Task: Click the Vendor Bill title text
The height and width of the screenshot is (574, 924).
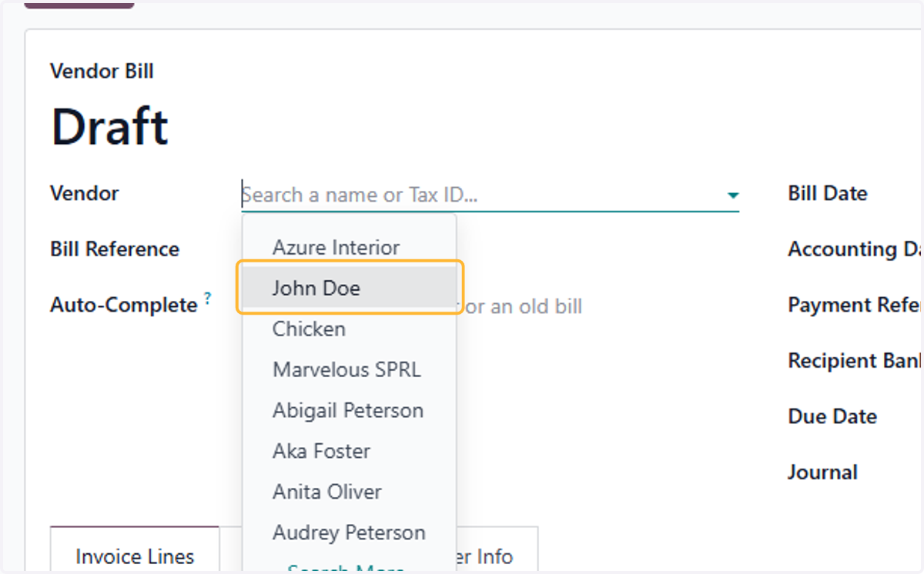Action: (x=102, y=72)
